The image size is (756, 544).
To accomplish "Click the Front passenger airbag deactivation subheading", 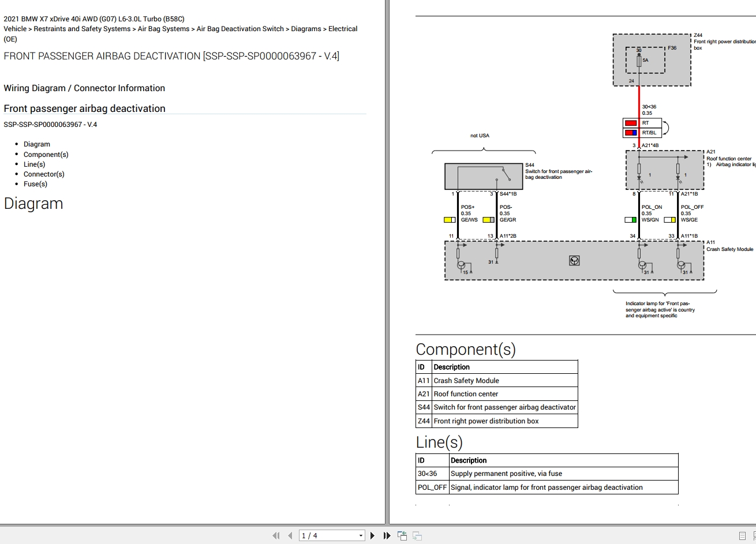I will [x=84, y=108].
